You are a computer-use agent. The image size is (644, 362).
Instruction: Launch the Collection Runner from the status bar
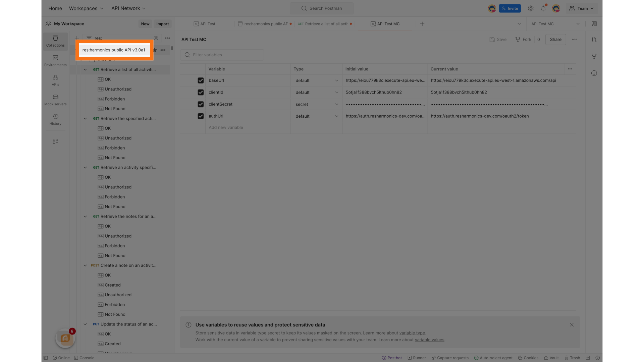pyautogui.click(x=417, y=358)
